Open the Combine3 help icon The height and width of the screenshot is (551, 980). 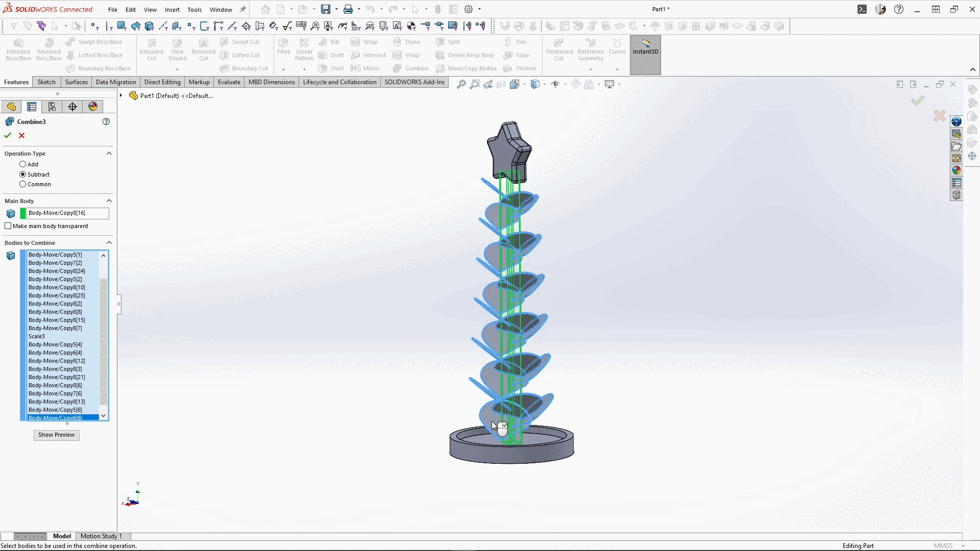pos(106,122)
